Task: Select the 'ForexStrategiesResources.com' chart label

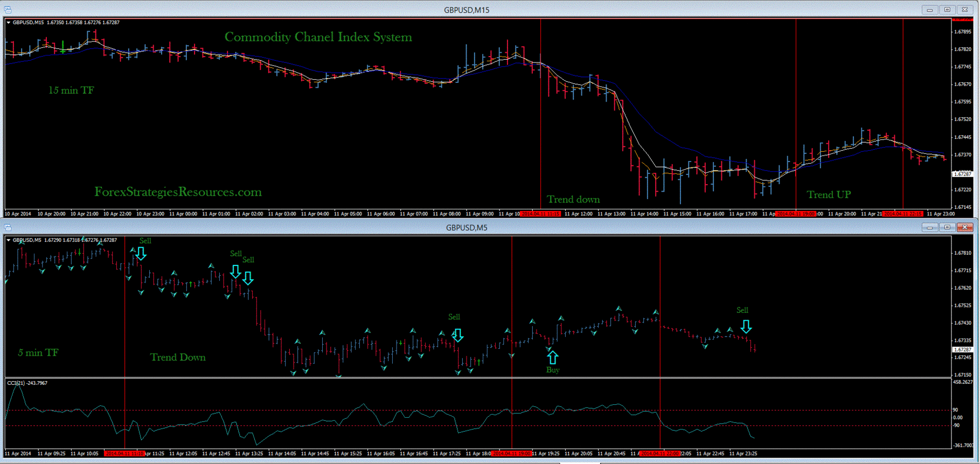Action: 178,192
